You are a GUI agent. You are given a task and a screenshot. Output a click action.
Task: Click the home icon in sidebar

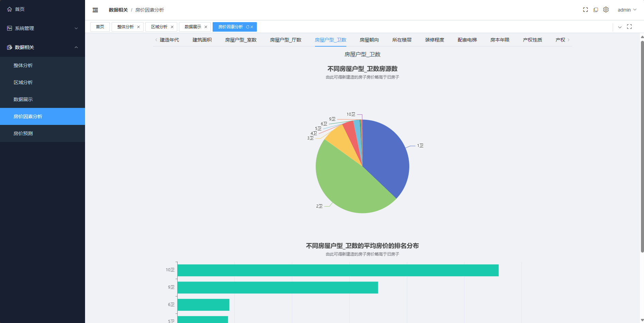(x=10, y=9)
